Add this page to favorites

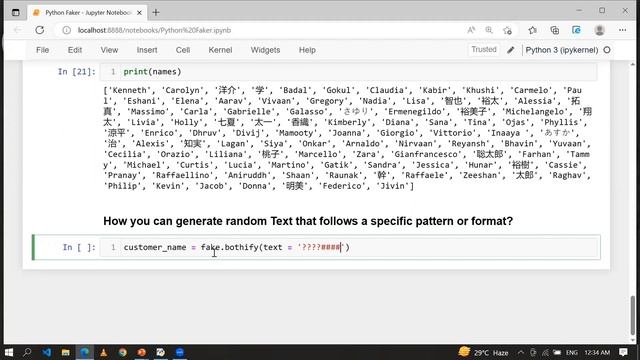click(x=507, y=30)
